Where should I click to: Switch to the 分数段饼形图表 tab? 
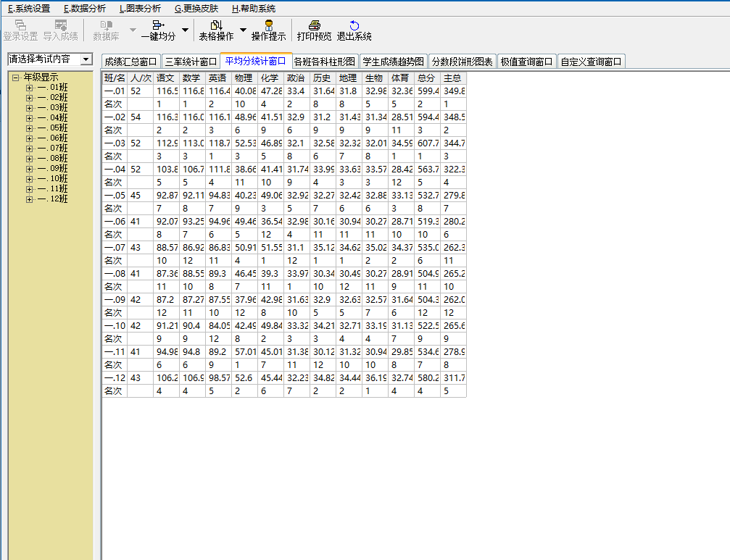(x=461, y=62)
